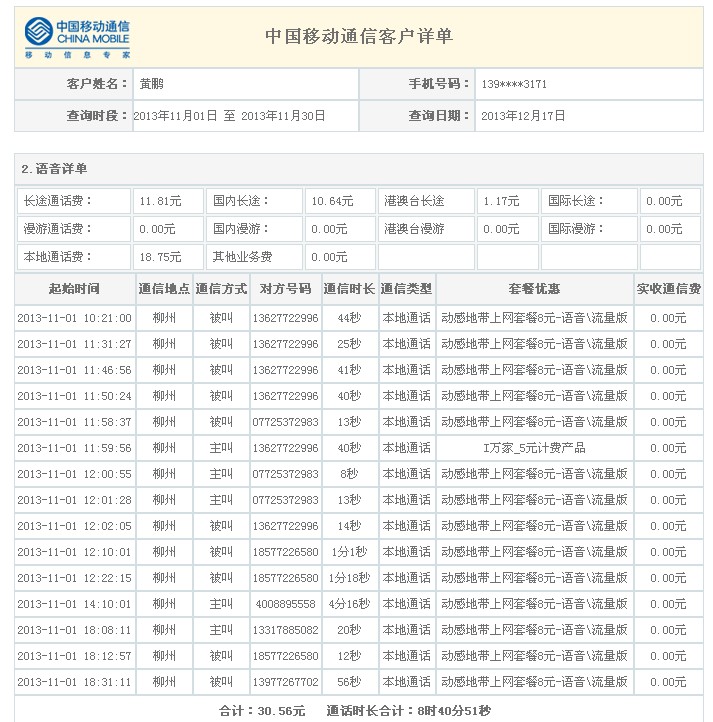Click duration 14秒 in the 12:02:05 row
Image resolution: width=713 pixels, height=722 pixels.
[349, 526]
